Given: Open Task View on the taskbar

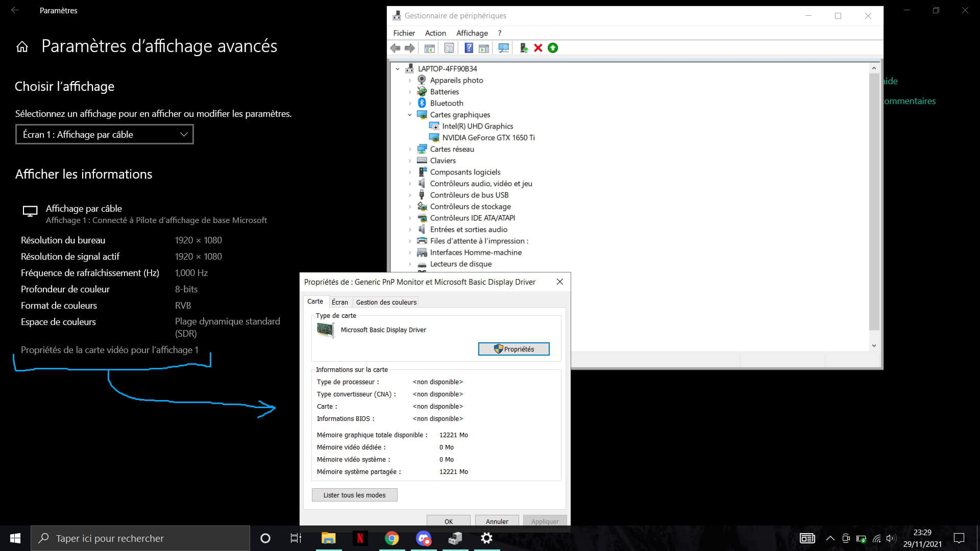Looking at the screenshot, I should pyautogui.click(x=296, y=538).
